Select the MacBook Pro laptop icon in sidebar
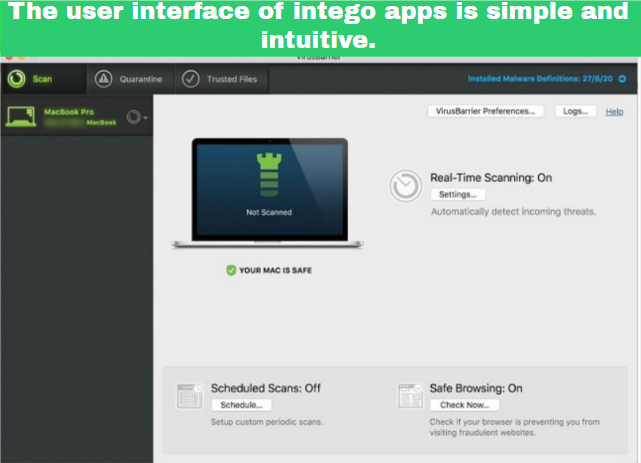The image size is (641, 463). tap(21, 117)
